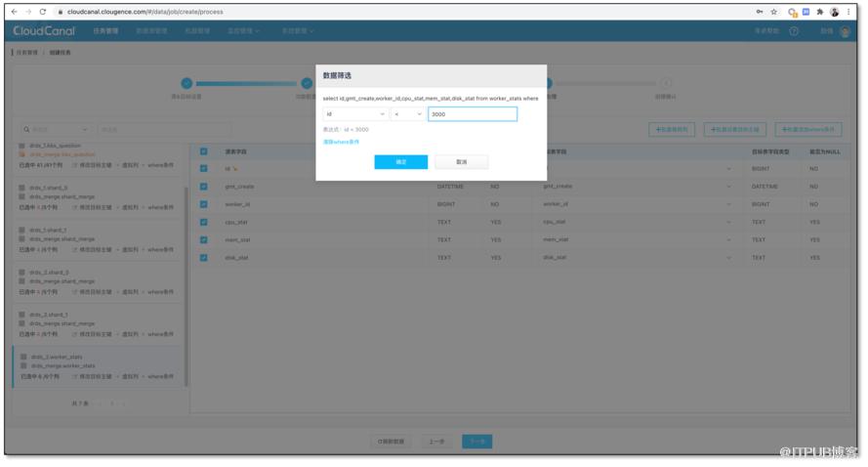868x467 pixels.
Task: Click the blue clear where condition link
Action: (341, 143)
